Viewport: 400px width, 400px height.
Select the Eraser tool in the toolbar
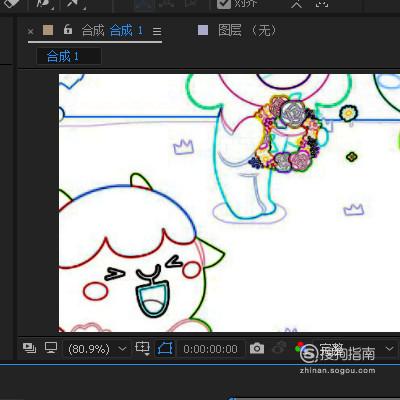pos(13,3)
